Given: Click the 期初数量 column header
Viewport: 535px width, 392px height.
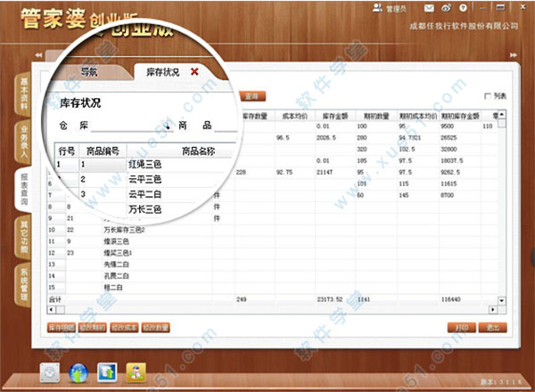Looking at the screenshot, I should tap(376, 116).
